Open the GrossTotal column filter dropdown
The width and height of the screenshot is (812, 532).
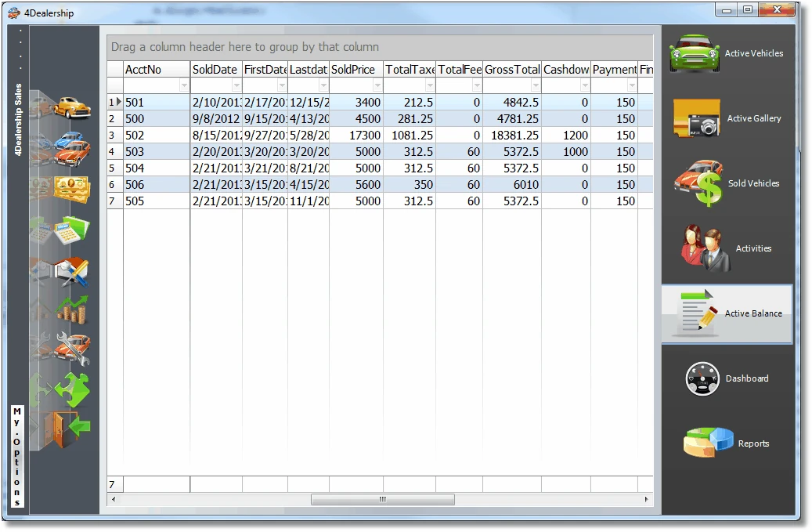(535, 84)
